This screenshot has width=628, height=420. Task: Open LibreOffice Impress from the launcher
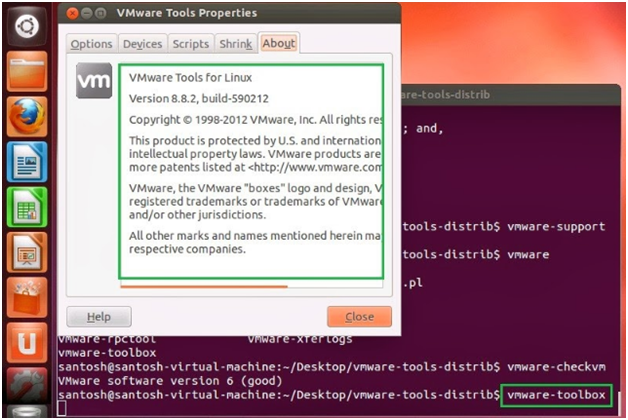pyautogui.click(x=27, y=253)
